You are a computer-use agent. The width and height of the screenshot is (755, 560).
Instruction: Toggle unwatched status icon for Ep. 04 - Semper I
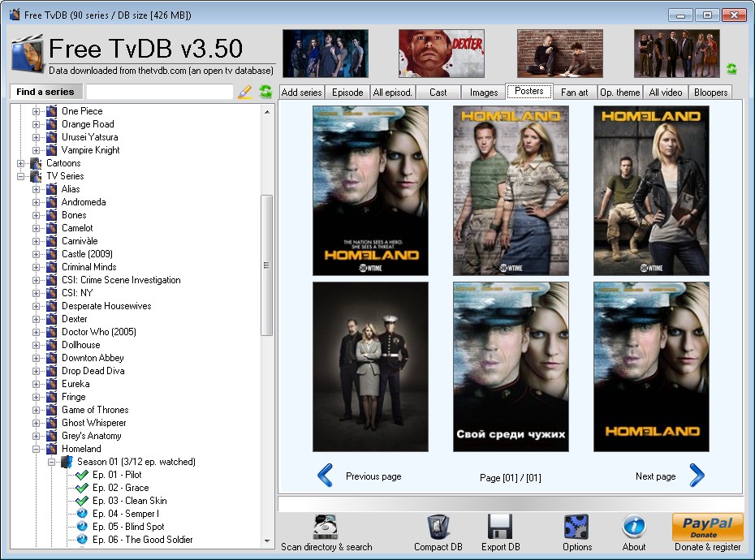(x=82, y=514)
